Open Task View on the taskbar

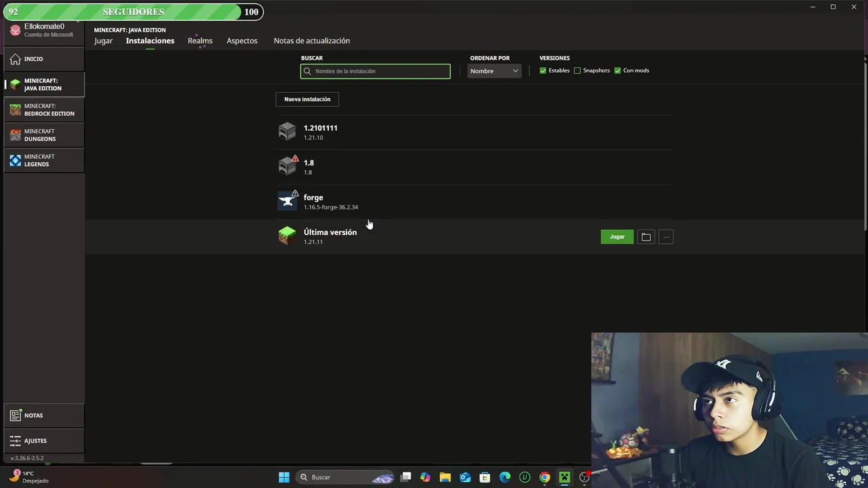406,477
